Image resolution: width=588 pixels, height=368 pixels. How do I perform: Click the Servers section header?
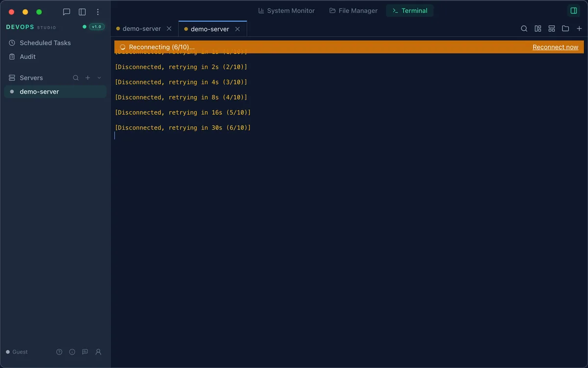click(x=31, y=78)
